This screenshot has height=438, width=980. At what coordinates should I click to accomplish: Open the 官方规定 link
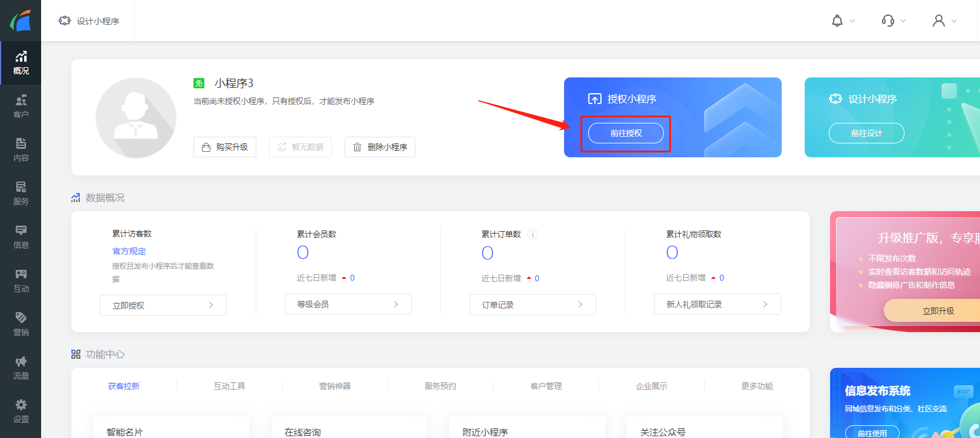tap(129, 251)
